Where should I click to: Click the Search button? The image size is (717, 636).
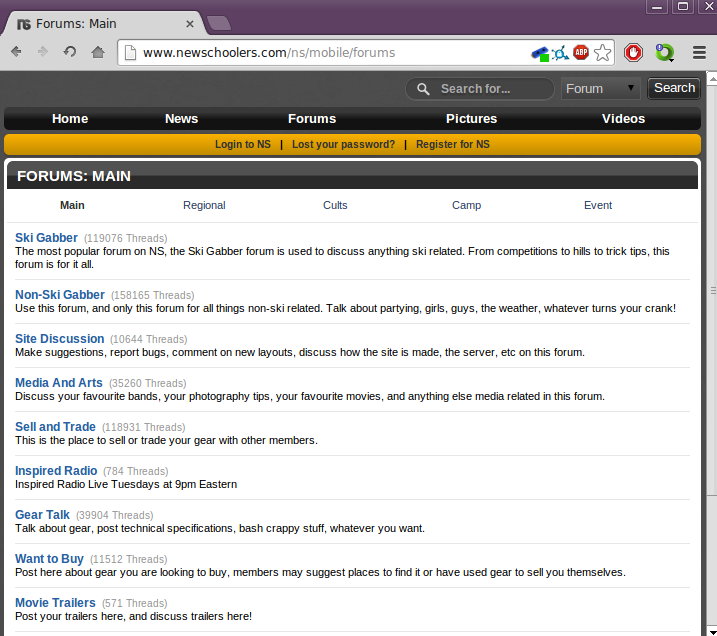[x=674, y=88]
